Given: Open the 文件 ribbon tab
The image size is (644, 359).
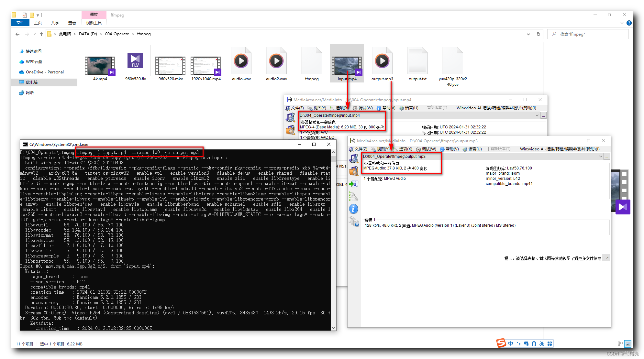Looking at the screenshot, I should 20,23.
